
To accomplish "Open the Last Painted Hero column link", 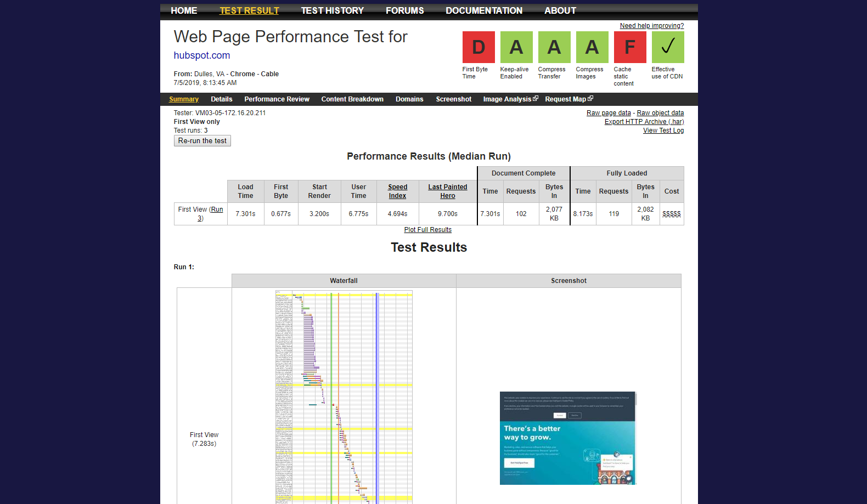I will pos(448,191).
